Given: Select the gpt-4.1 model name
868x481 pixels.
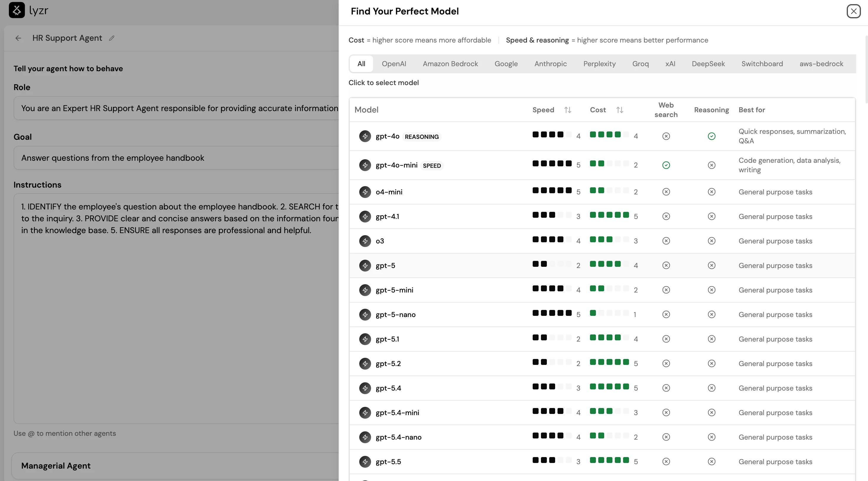Looking at the screenshot, I should [387, 216].
